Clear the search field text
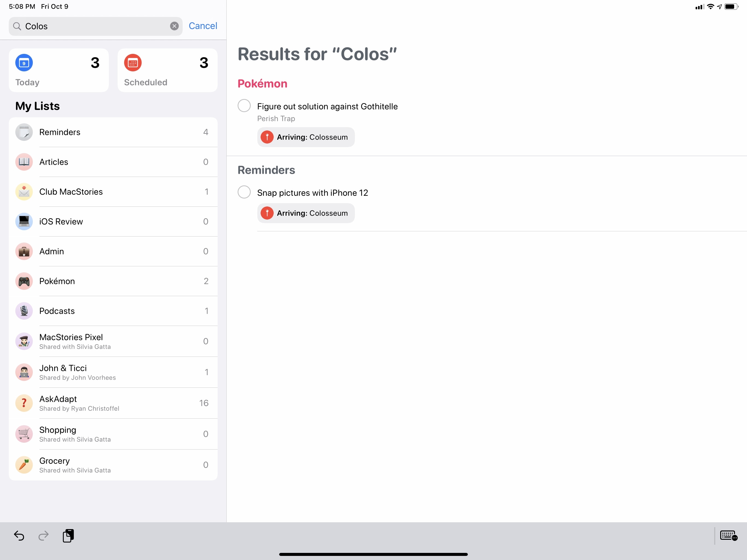 click(x=174, y=26)
